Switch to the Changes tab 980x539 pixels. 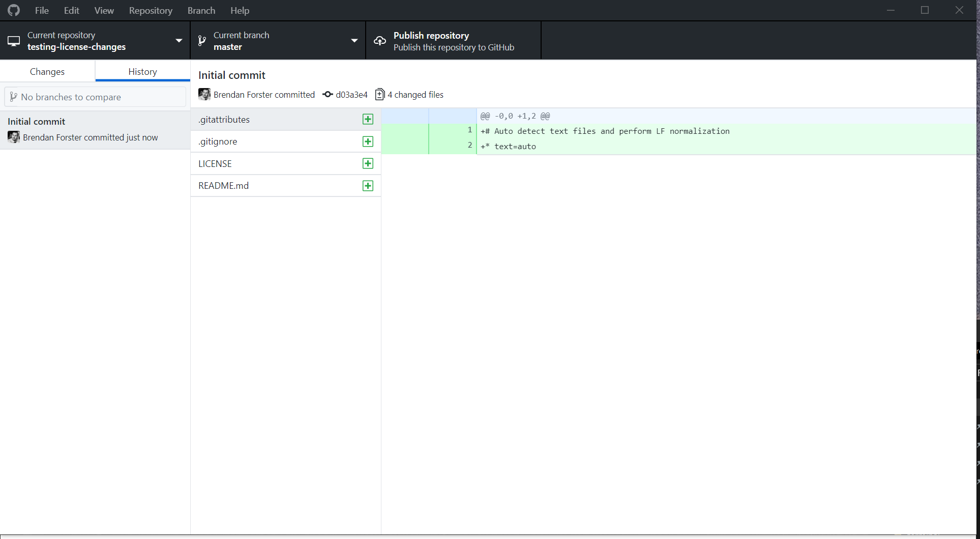[47, 71]
